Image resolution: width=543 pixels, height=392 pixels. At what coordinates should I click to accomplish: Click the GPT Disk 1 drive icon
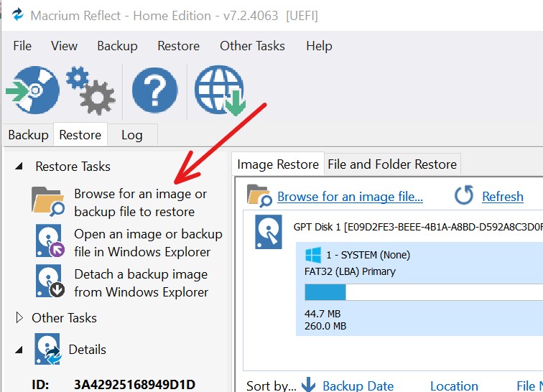[x=269, y=232]
